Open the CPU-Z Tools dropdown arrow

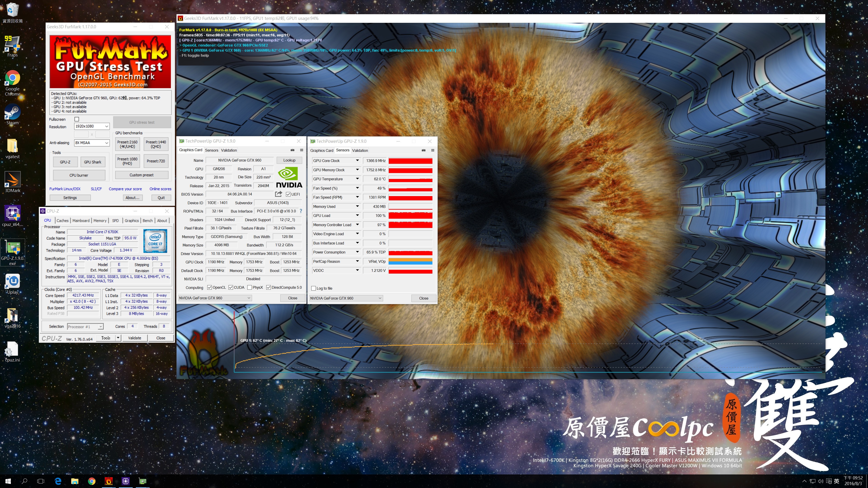click(x=118, y=338)
